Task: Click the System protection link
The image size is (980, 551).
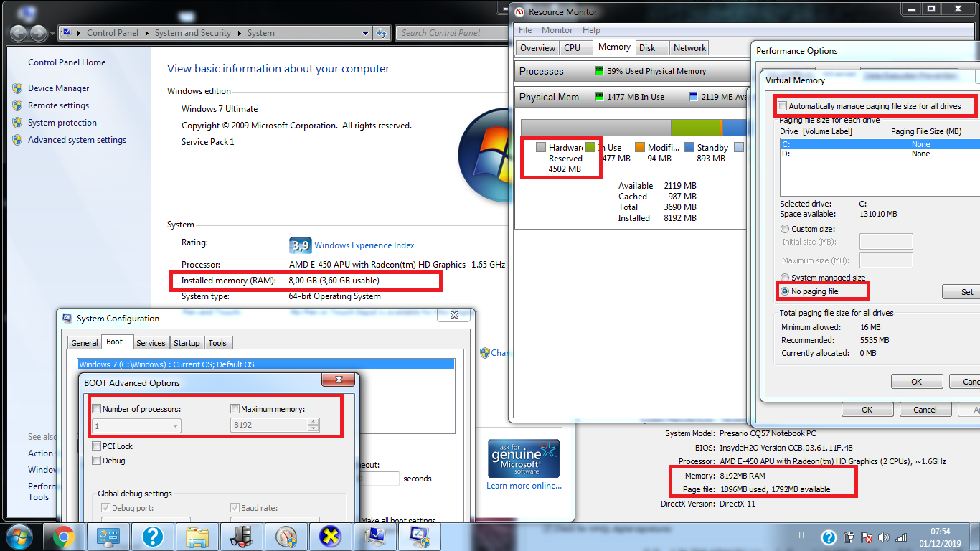Action: click(x=62, y=123)
